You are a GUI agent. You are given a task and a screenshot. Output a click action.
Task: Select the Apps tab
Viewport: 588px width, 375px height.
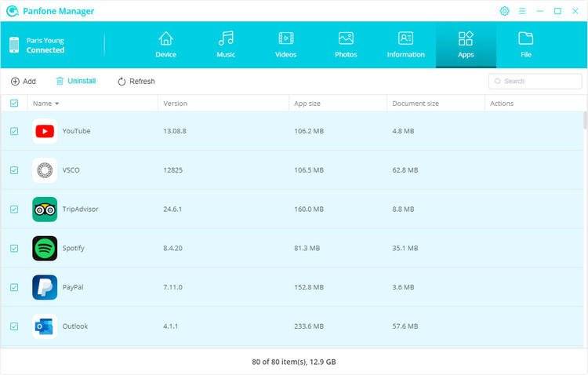[x=466, y=45]
